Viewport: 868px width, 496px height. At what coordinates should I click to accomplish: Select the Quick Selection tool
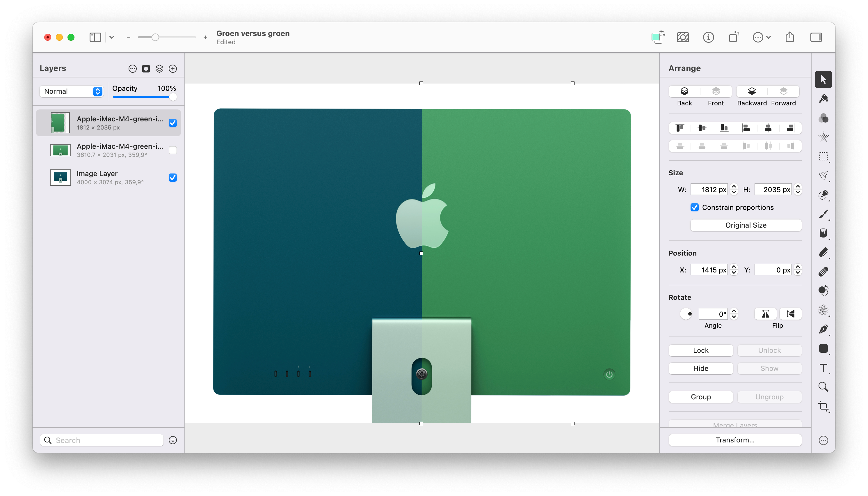[823, 195]
